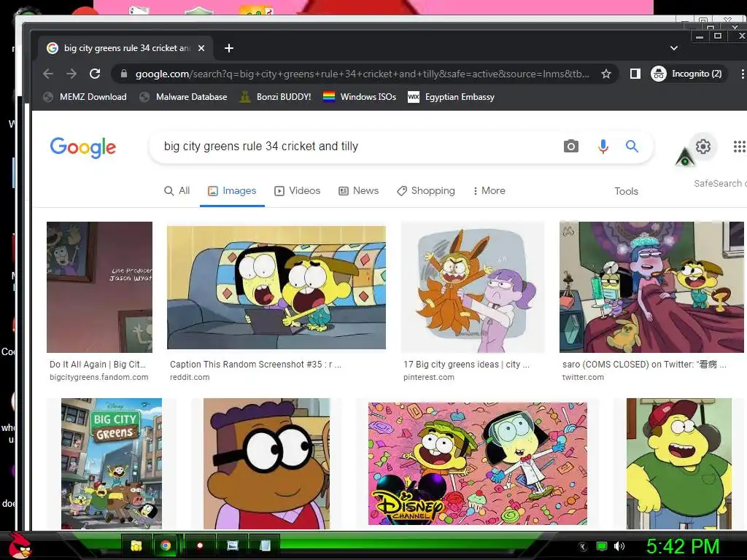Image resolution: width=747 pixels, height=560 pixels.
Task: Open Windows ISOs bookmark
Action: tap(360, 97)
